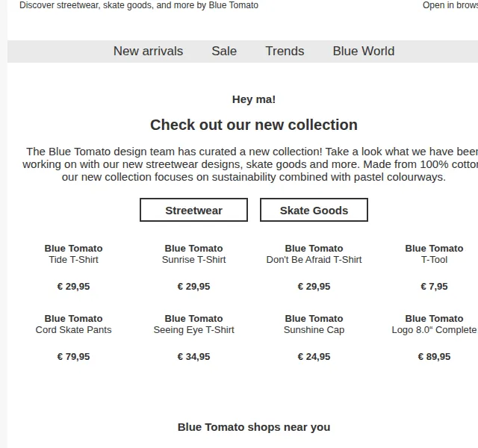Click the Blue Tomato brand above Logo 8.0 Complete
The width and height of the screenshot is (478, 448).
(434, 319)
